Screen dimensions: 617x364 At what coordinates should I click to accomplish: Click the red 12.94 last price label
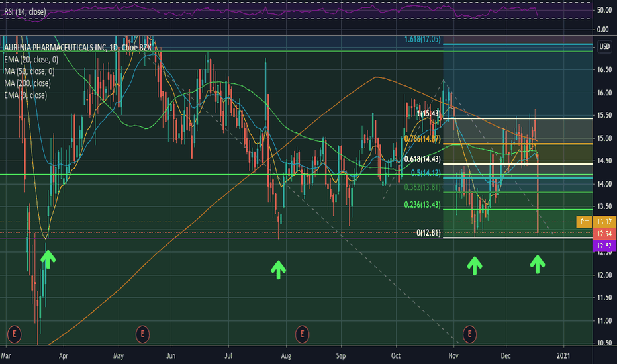(x=604, y=234)
